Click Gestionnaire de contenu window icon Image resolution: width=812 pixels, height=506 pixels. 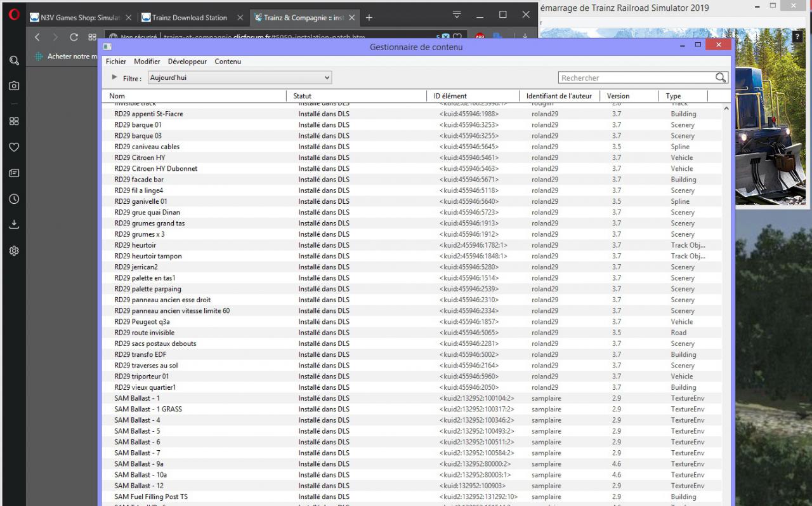108,46
